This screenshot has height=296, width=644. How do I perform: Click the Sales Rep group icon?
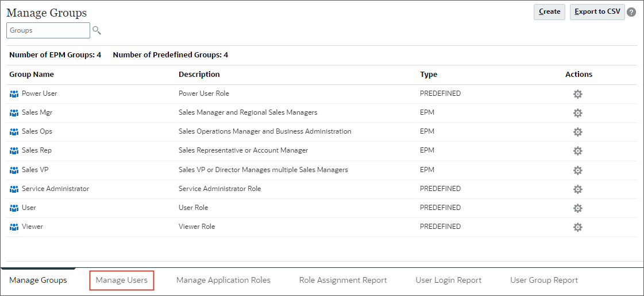(14, 151)
